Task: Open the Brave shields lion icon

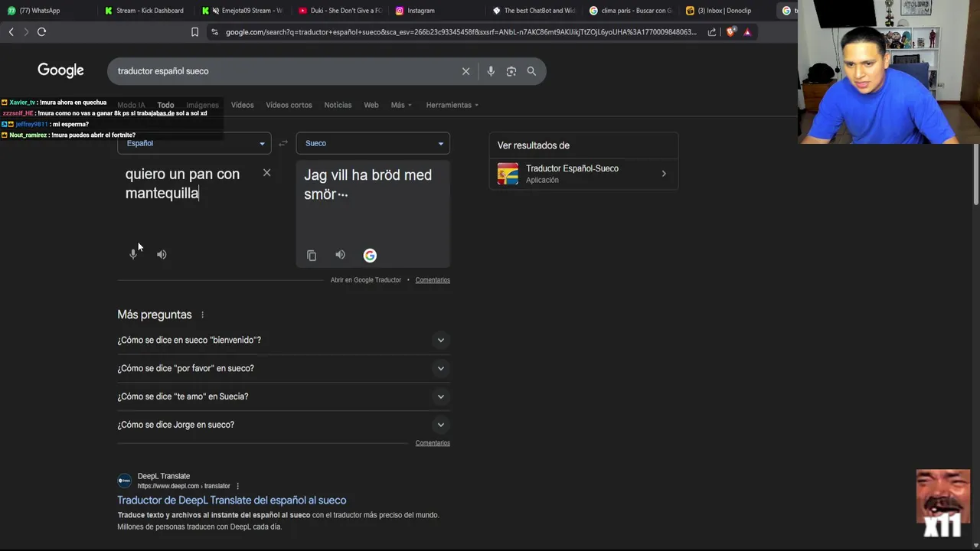Action: [730, 32]
